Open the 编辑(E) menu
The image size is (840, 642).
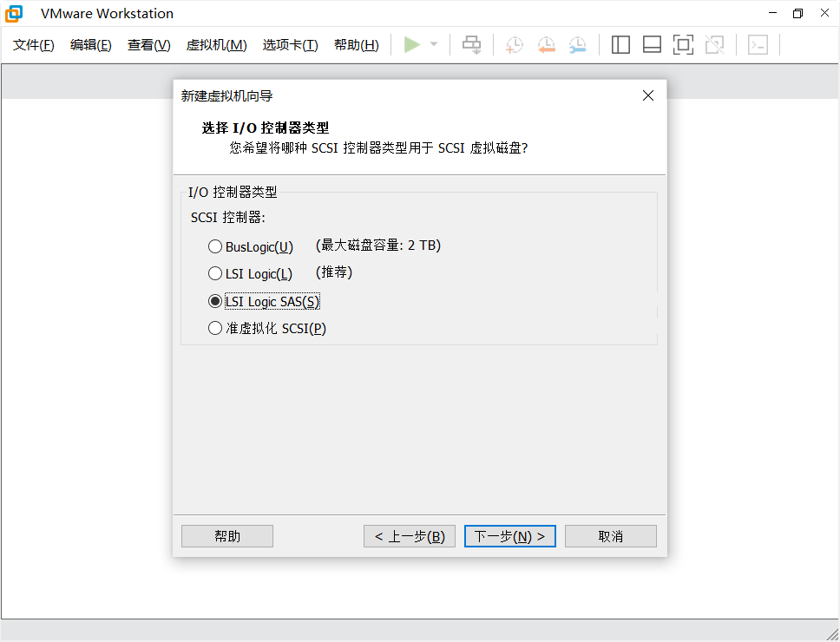[91, 45]
